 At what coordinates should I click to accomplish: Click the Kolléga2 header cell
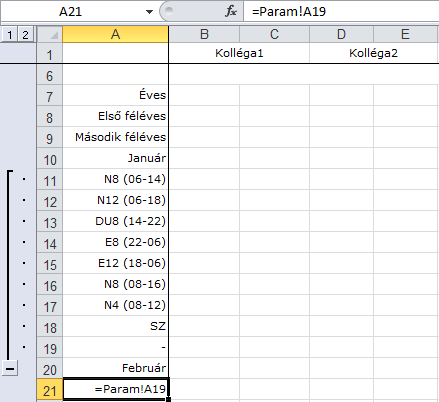pyautogui.click(x=373, y=53)
